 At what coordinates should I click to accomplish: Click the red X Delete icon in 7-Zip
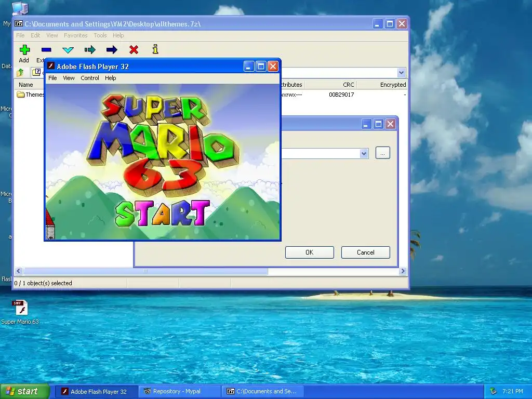click(x=134, y=50)
